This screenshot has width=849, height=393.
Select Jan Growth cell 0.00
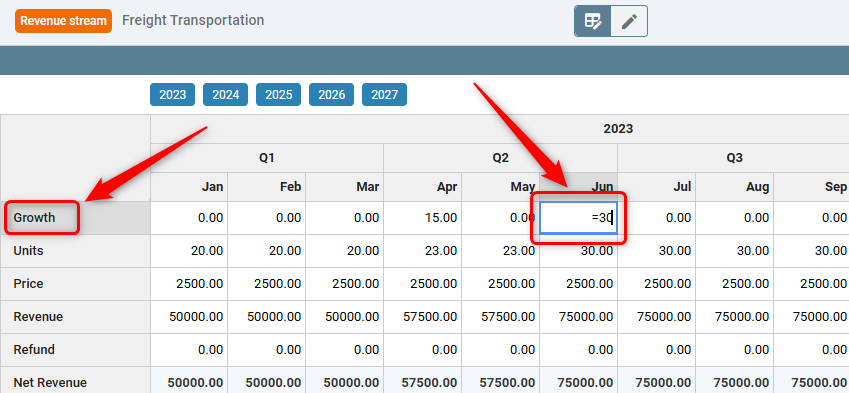(x=189, y=218)
